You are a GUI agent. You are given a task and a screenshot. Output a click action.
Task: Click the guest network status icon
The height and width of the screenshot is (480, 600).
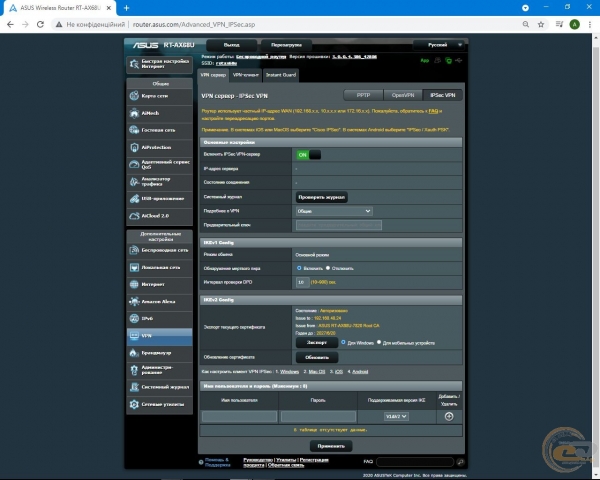point(437,60)
